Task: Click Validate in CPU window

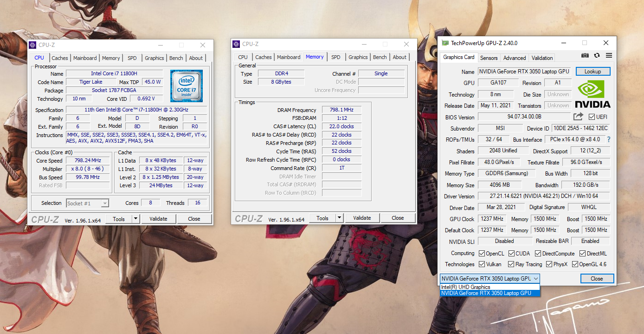Action: 158,219
